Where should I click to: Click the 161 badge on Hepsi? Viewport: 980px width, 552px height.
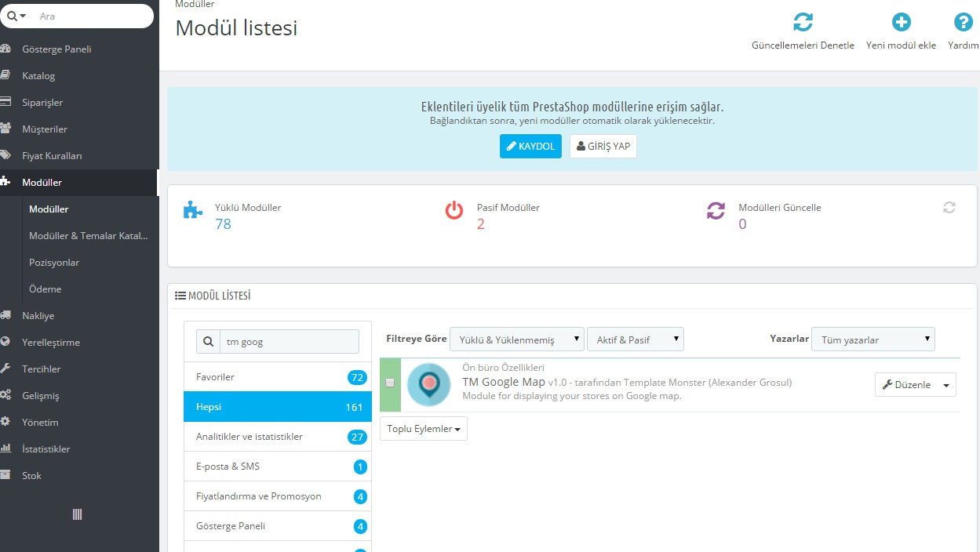click(x=354, y=407)
